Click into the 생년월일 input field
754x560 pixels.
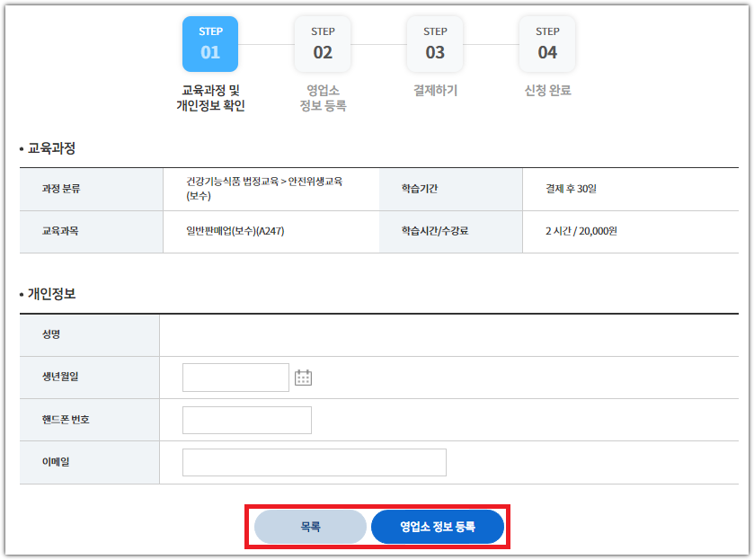pyautogui.click(x=235, y=377)
